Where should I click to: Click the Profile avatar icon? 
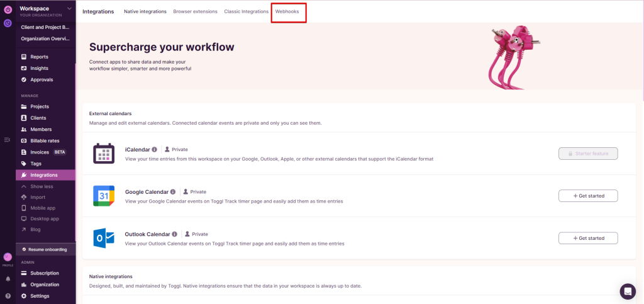(x=8, y=257)
